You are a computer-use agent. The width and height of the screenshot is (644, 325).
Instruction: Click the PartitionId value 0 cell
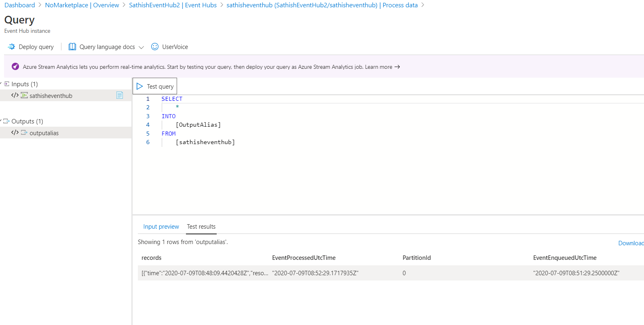click(404, 273)
